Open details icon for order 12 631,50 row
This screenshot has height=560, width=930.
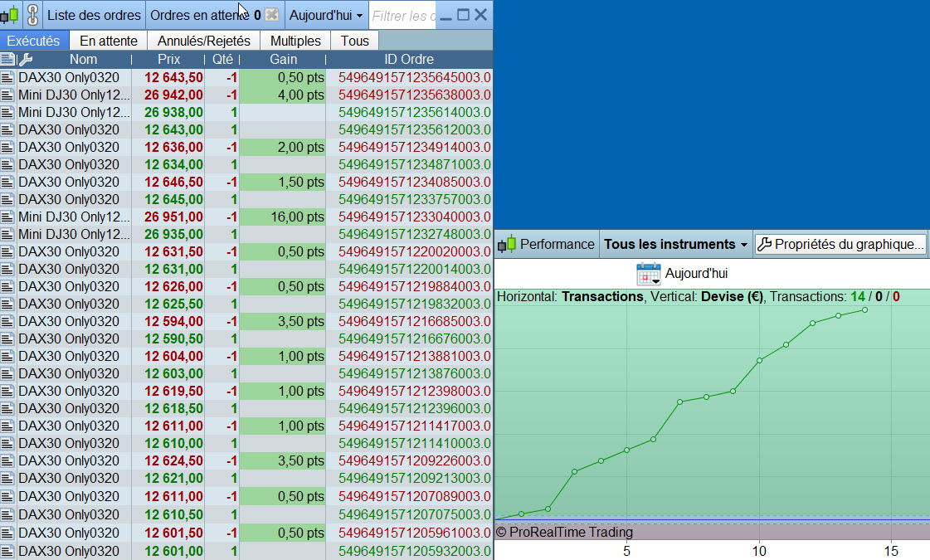[x=7, y=251]
